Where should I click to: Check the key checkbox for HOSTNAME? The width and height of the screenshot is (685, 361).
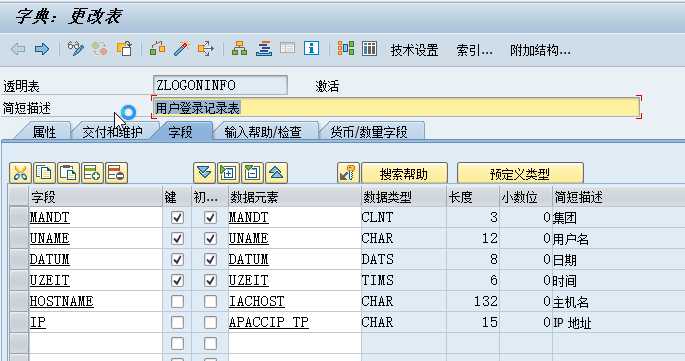177,301
